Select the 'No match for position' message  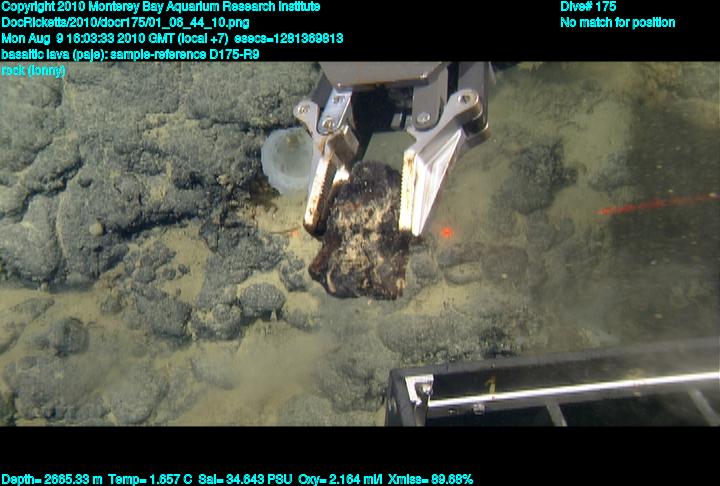pos(618,23)
